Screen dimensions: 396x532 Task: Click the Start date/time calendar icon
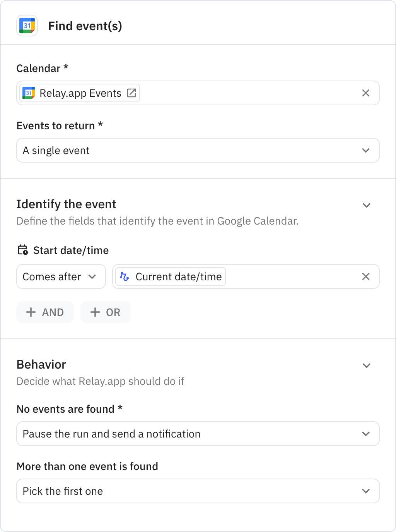click(23, 250)
